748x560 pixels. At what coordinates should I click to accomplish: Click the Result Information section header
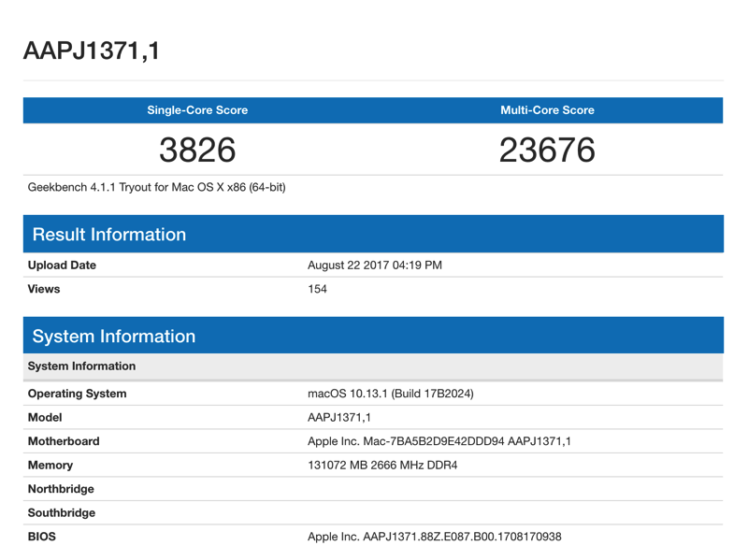coord(373,235)
